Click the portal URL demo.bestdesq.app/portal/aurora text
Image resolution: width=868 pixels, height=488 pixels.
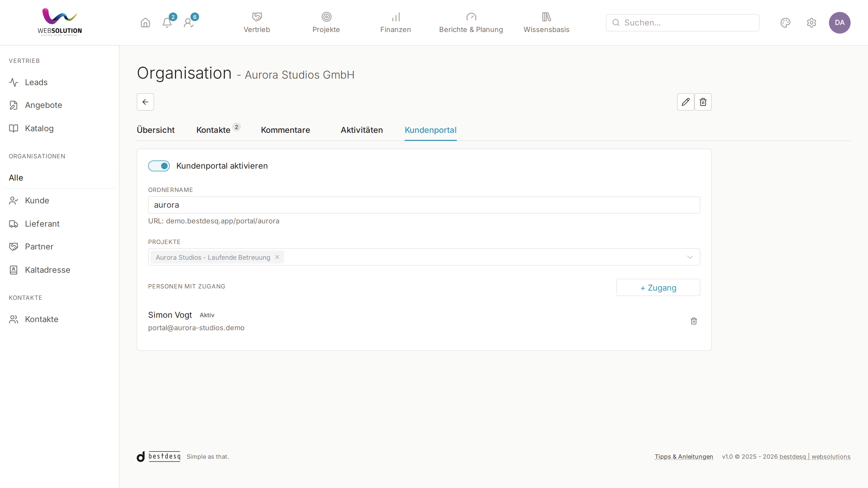click(x=222, y=221)
